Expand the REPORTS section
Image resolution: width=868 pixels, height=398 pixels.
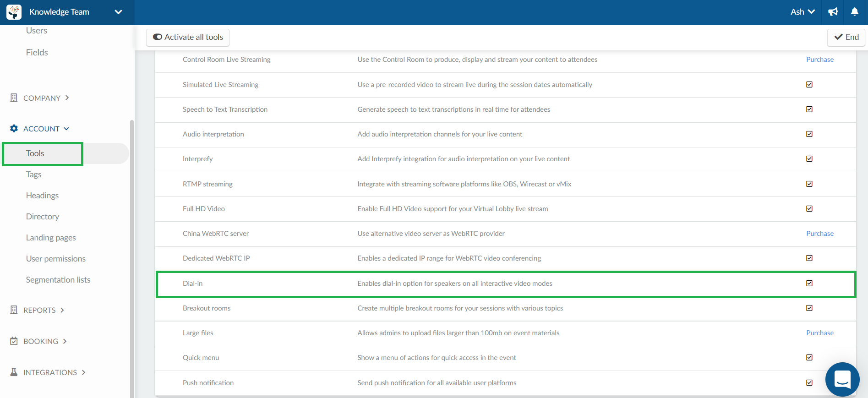38,310
